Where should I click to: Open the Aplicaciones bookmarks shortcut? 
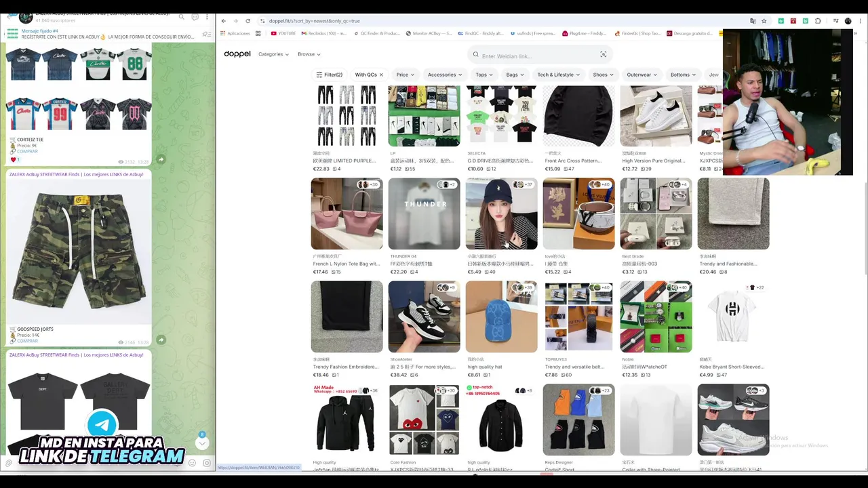pyautogui.click(x=235, y=33)
